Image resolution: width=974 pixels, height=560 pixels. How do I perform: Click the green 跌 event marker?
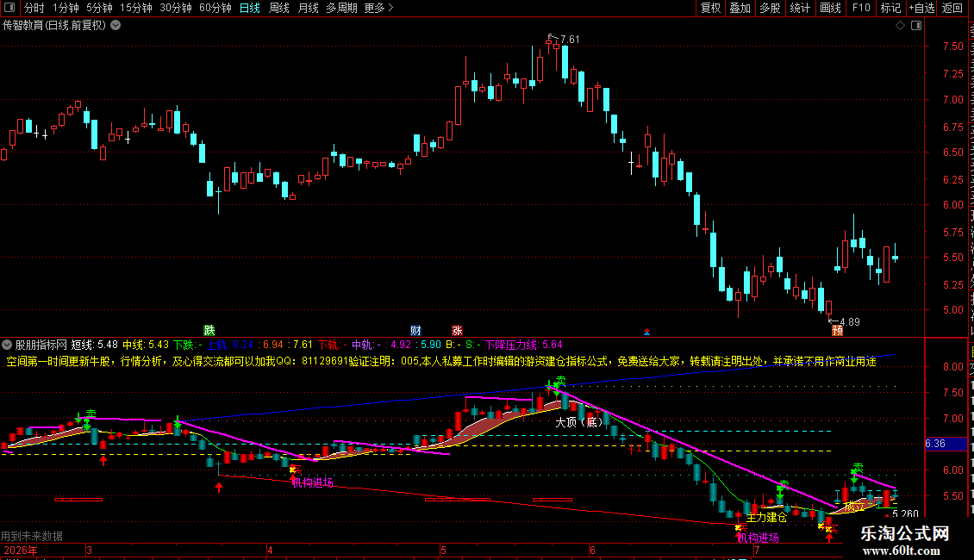coord(209,330)
